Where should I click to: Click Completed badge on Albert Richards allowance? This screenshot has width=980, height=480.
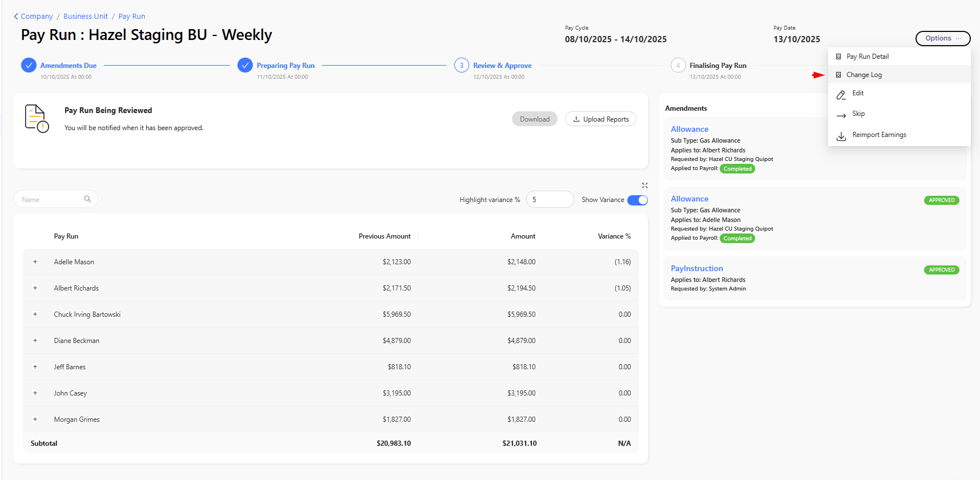[737, 169]
